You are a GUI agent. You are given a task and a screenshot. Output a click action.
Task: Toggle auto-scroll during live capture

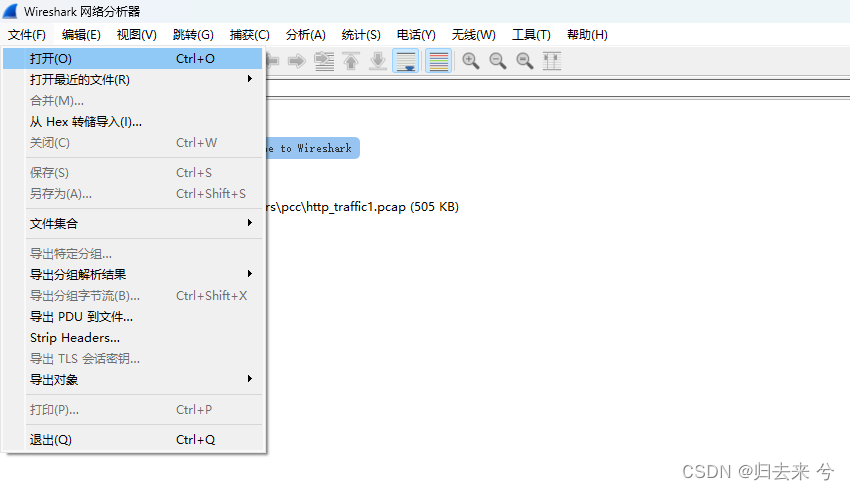(x=406, y=61)
